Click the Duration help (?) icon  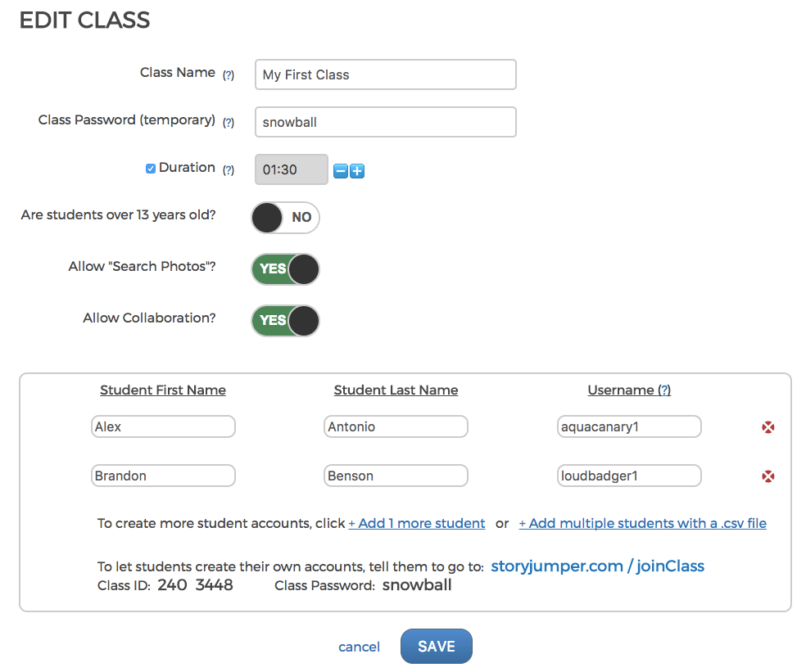pos(229,170)
